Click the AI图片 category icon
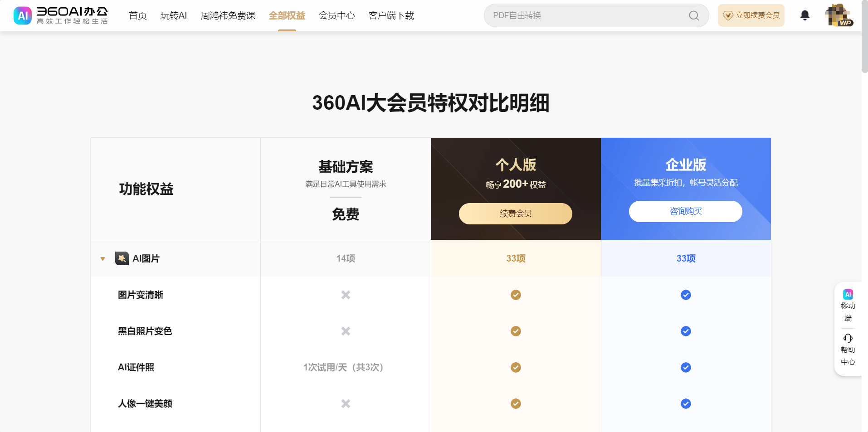Viewport: 868px width, 432px height. tap(122, 258)
